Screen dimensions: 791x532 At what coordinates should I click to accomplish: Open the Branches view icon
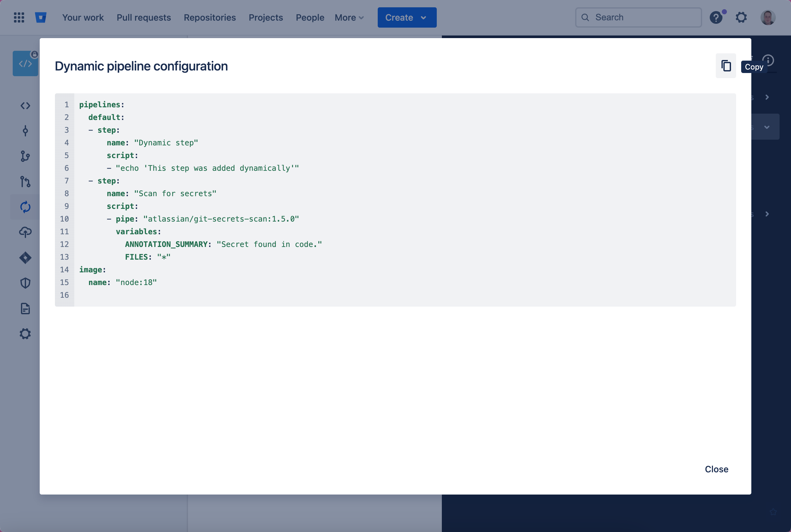click(25, 157)
